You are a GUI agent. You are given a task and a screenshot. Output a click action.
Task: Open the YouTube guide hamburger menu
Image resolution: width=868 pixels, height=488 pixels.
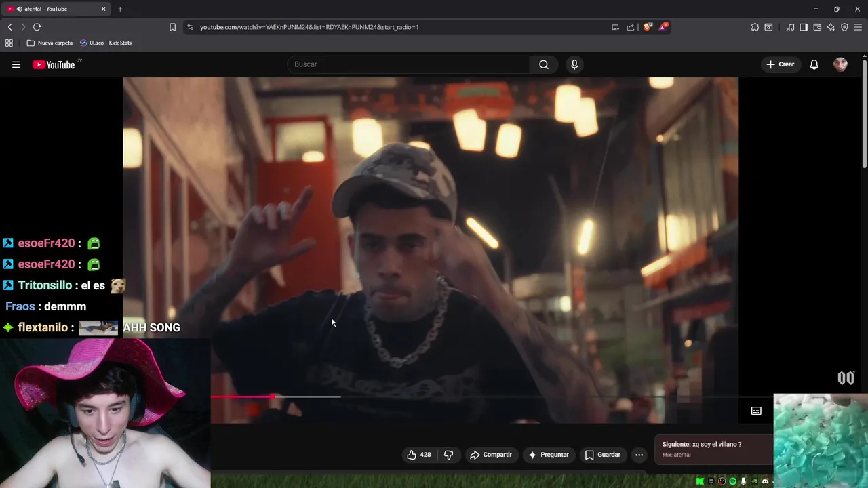pos(16,64)
